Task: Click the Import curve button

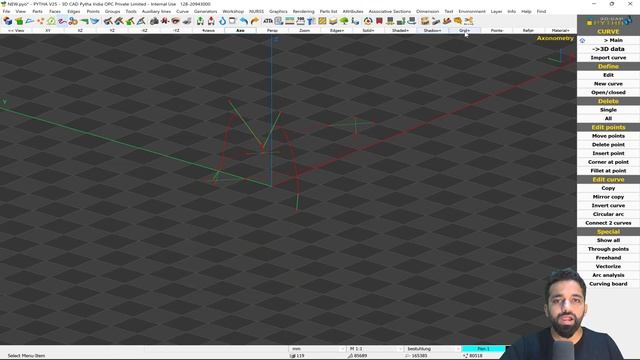Action: click(x=608, y=58)
